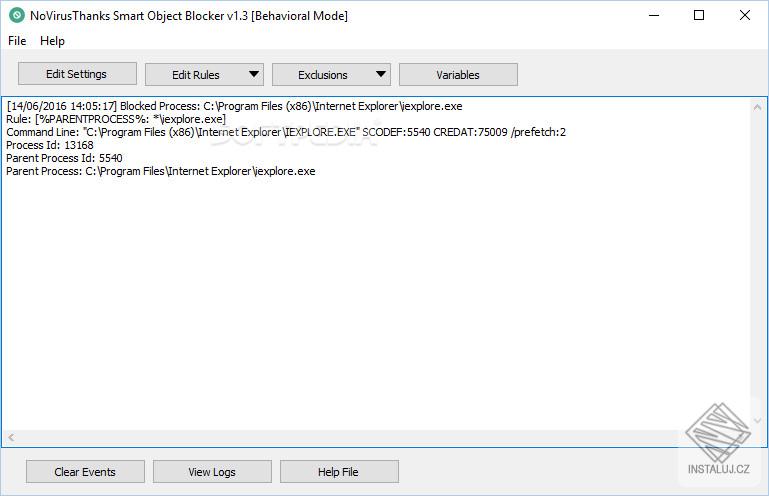Click the Blocked Process log line
769x496 pixels.
[234, 106]
